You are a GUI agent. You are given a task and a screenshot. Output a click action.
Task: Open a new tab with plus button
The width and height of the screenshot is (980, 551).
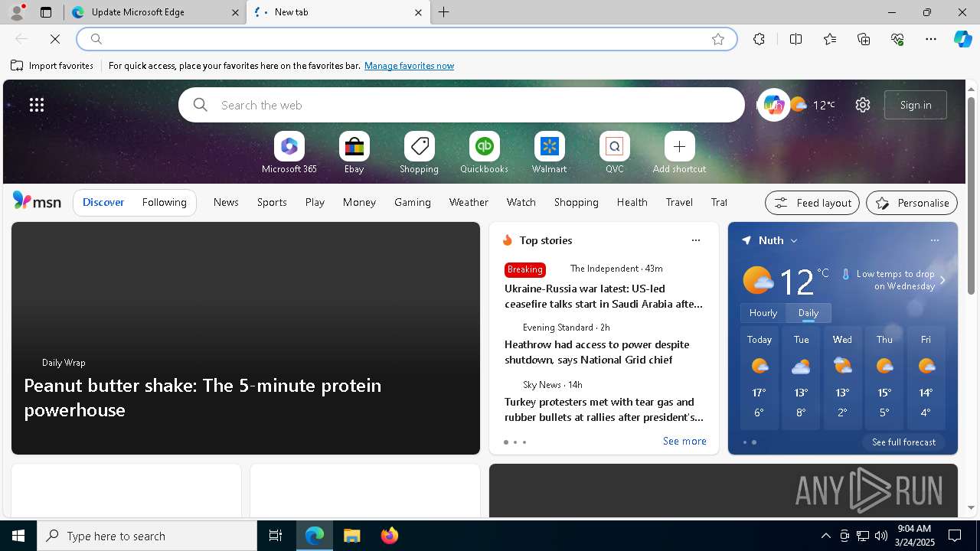444,12
